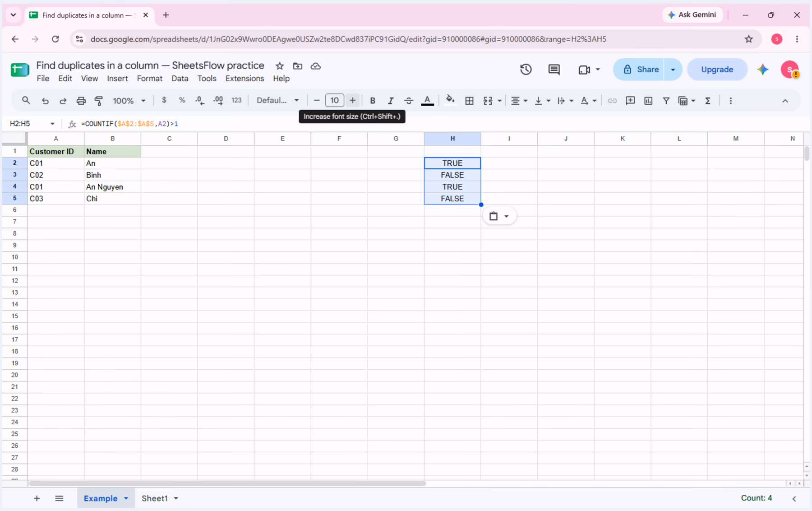Select cell B4 An Nguyen
Viewport: 812px width, 511px height.
(112, 187)
